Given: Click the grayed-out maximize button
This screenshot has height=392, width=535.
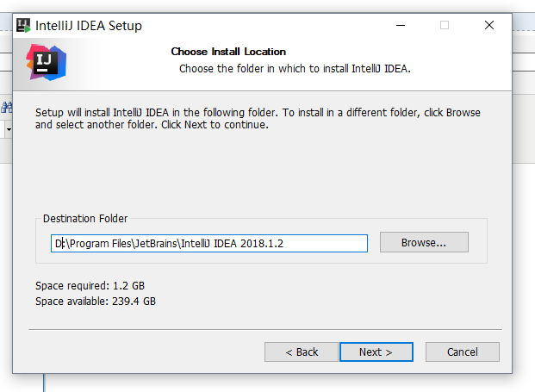Looking at the screenshot, I should tap(445, 25).
